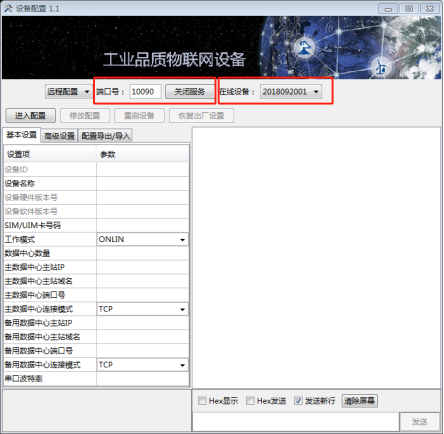Open the 备用数据中心连接模式 TCP dropdown
444x434 pixels.
142,365
